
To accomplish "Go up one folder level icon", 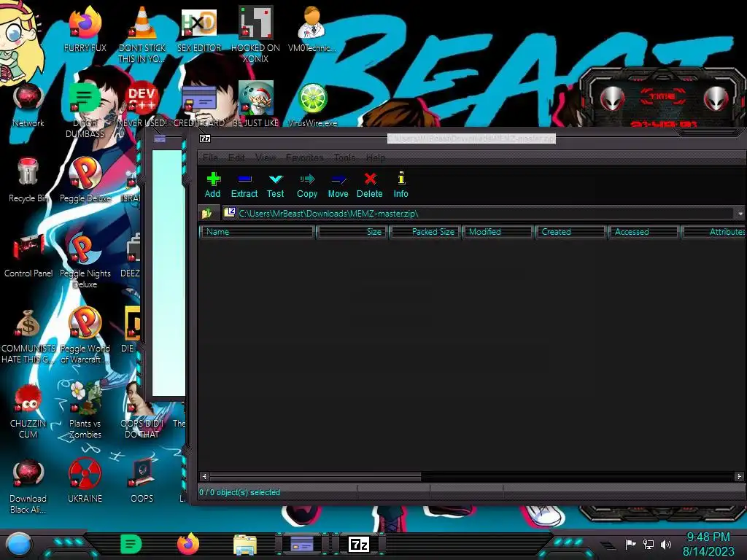I will pyautogui.click(x=206, y=214).
